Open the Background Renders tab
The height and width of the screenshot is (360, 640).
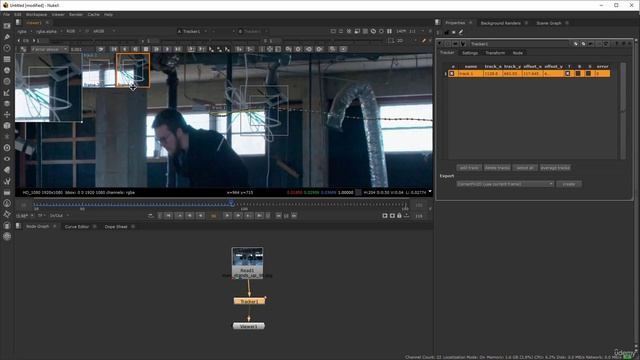500,23
